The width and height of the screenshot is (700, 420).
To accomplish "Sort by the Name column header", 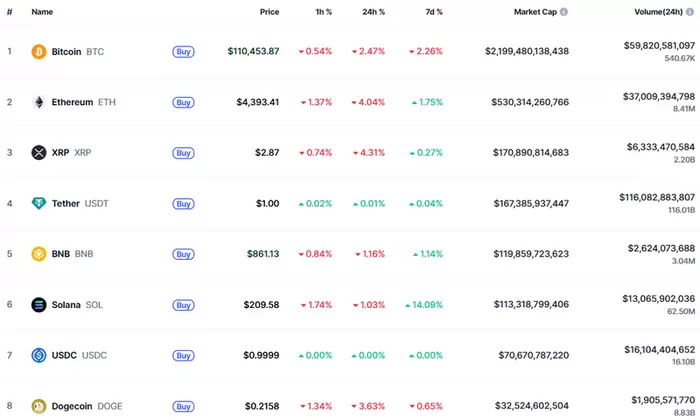I will [x=42, y=12].
